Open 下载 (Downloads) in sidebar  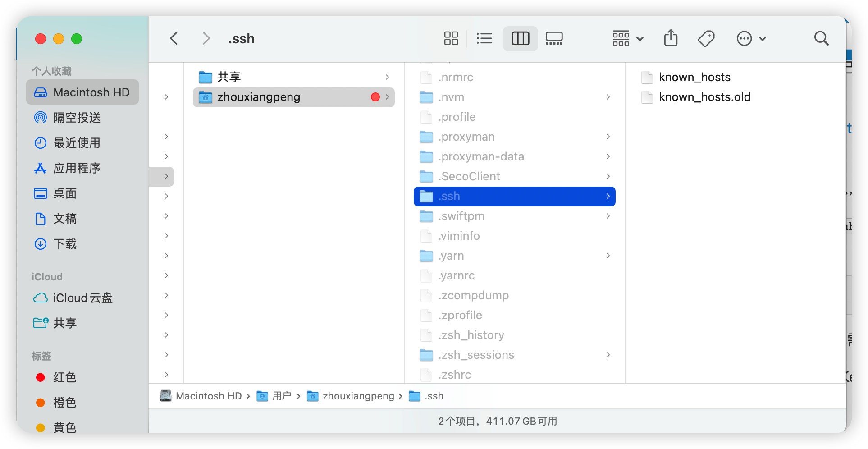pos(82,244)
